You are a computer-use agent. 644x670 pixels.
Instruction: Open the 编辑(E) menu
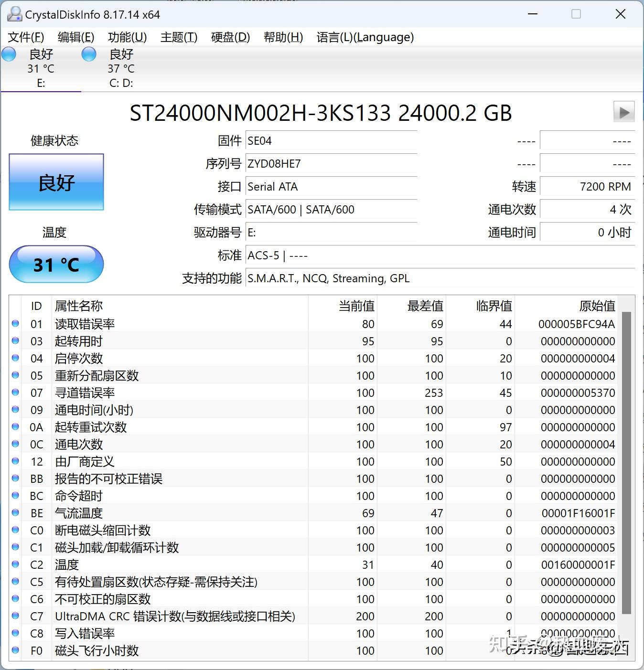(x=75, y=37)
